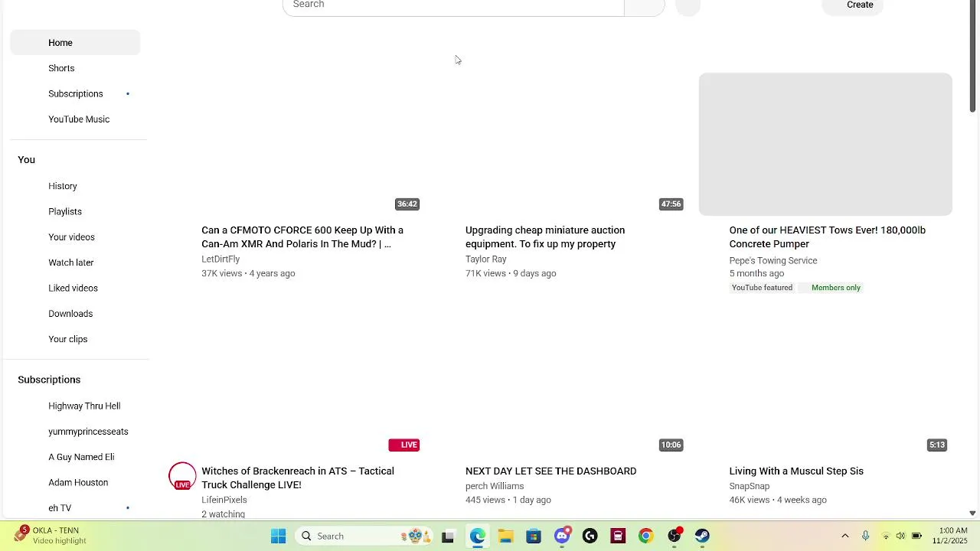This screenshot has height=551, width=980.
Task: Open the LifeinPixels channel name
Action: click(x=224, y=500)
